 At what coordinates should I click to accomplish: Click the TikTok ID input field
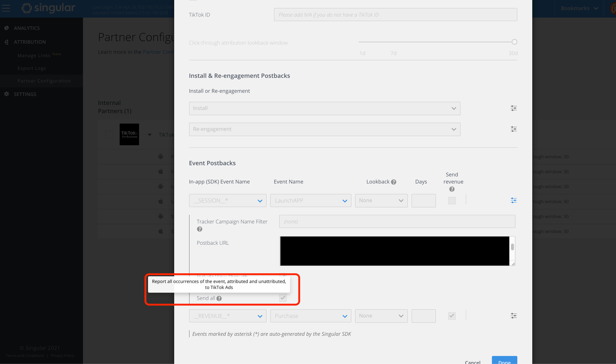[395, 15]
